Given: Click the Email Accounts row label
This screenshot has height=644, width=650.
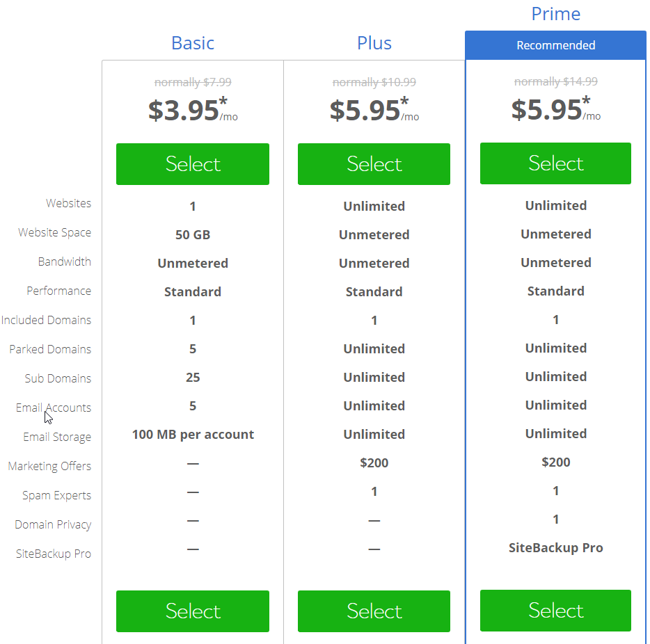Looking at the screenshot, I should [x=54, y=408].
